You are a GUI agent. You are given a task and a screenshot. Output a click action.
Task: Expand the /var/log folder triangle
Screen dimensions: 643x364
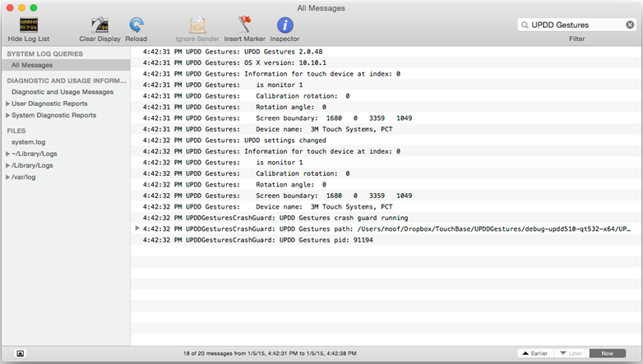(x=7, y=177)
